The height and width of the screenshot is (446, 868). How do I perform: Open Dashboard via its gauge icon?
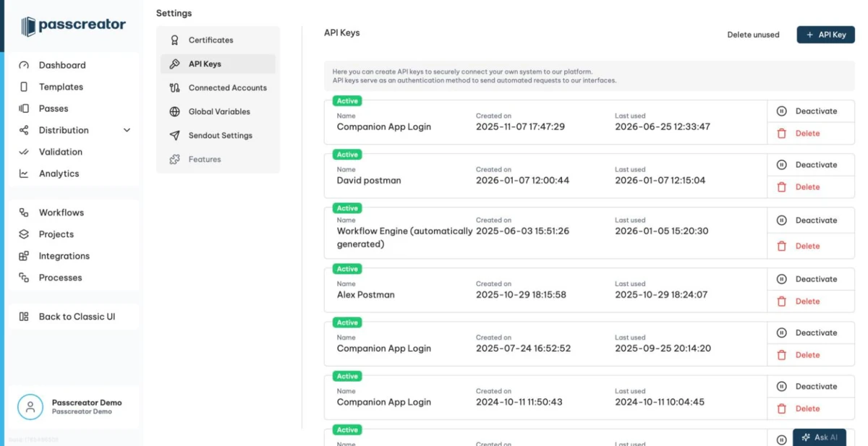click(24, 65)
